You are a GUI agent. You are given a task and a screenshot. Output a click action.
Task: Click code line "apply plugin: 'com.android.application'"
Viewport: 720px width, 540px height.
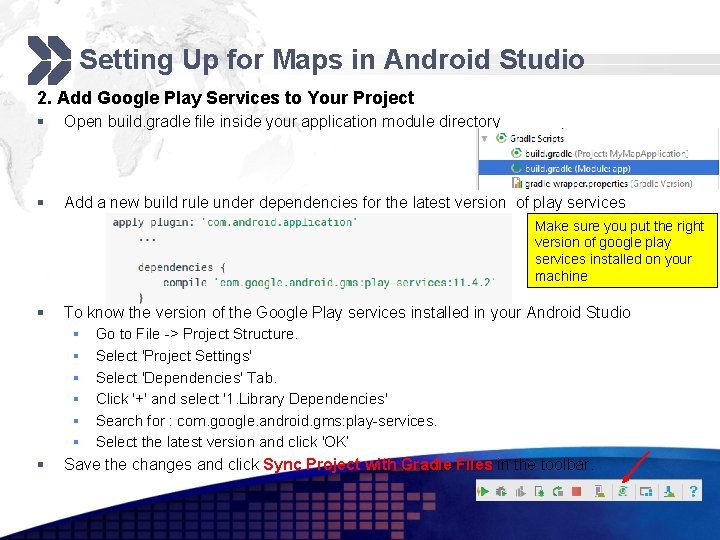coord(235,222)
